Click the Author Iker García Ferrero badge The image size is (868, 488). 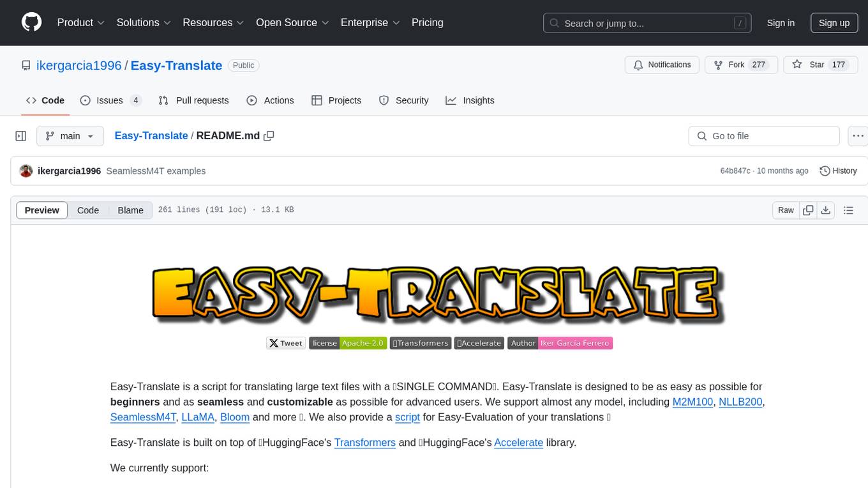coord(560,343)
